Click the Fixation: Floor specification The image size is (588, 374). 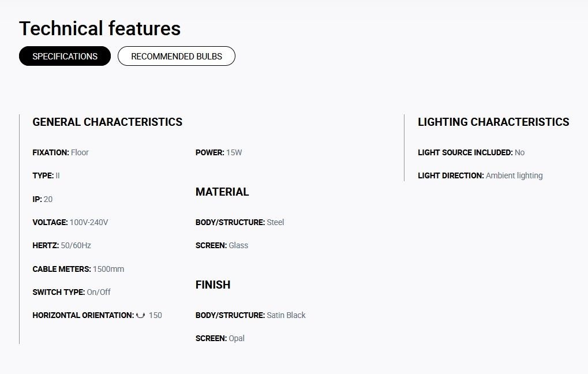point(61,153)
